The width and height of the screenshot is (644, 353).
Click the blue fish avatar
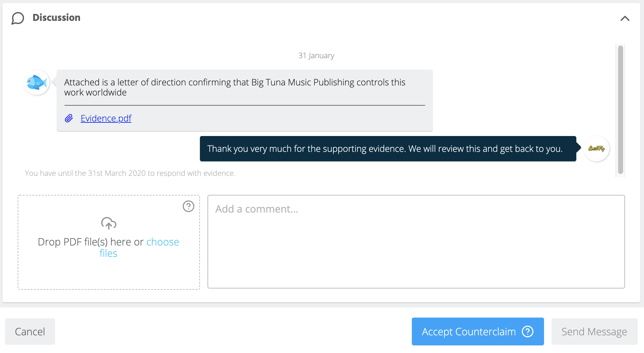click(37, 83)
